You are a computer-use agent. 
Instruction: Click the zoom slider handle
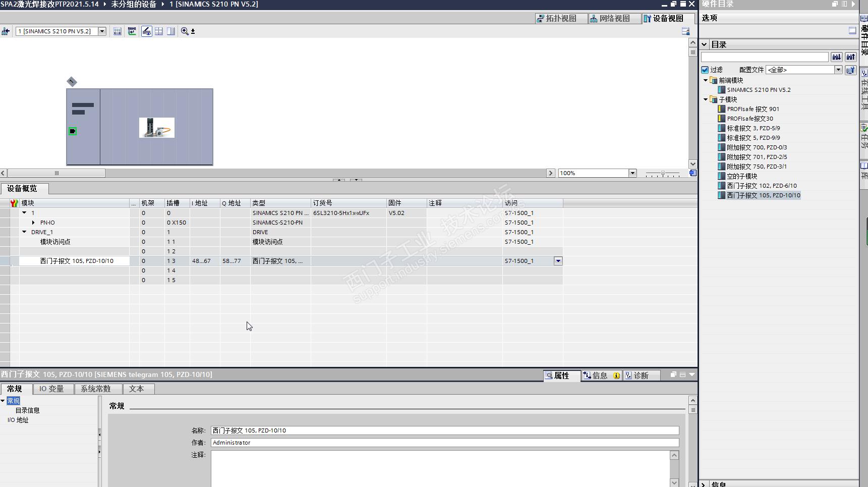coord(663,173)
